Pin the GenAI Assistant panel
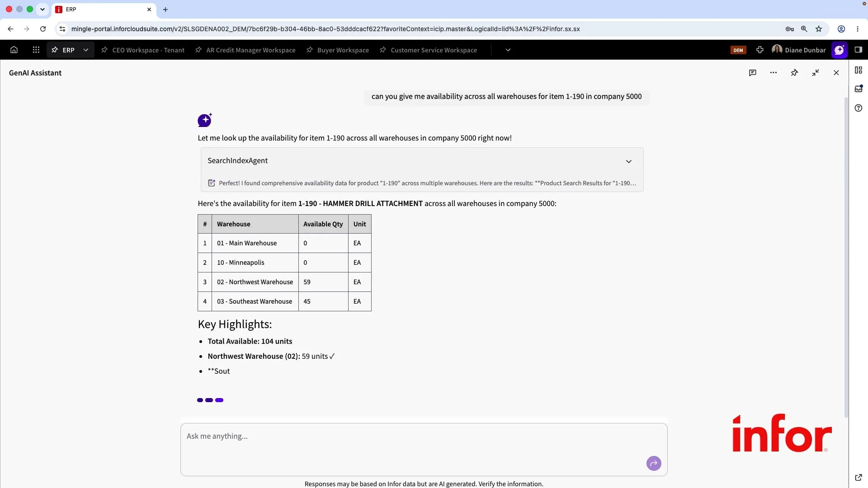The height and width of the screenshot is (488, 868). pos(794,73)
